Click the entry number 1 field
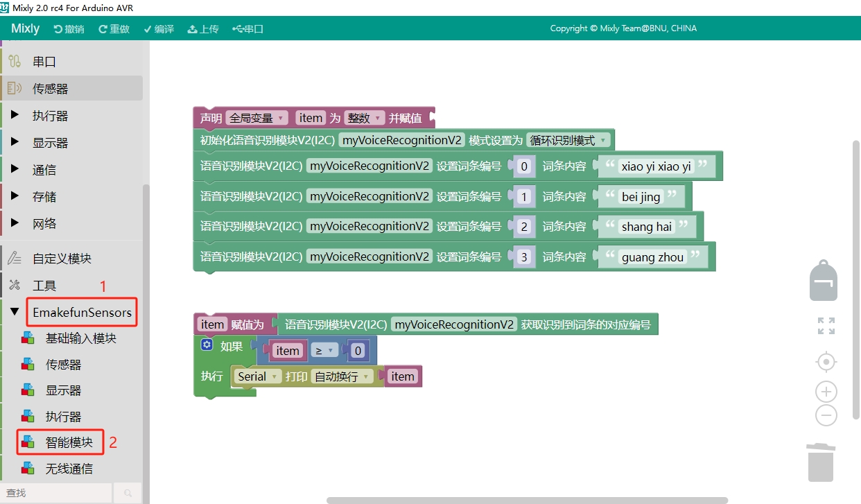The width and height of the screenshot is (861, 504). click(x=524, y=197)
